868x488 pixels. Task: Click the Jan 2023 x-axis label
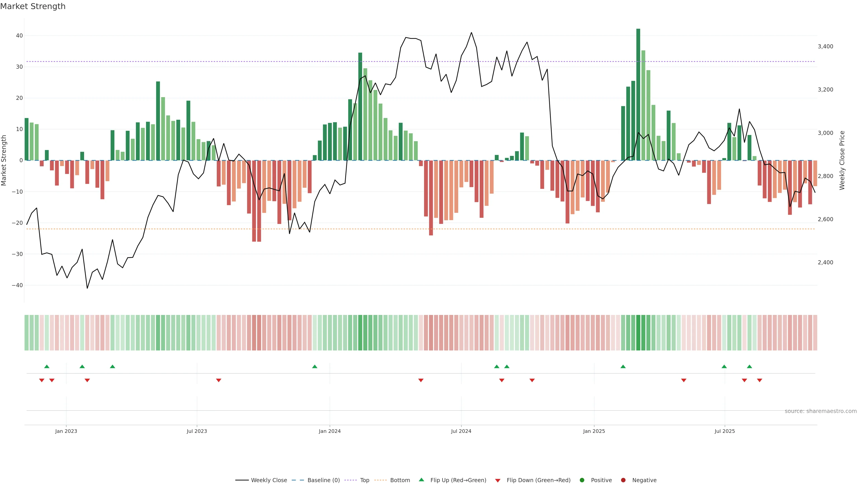coord(66,431)
